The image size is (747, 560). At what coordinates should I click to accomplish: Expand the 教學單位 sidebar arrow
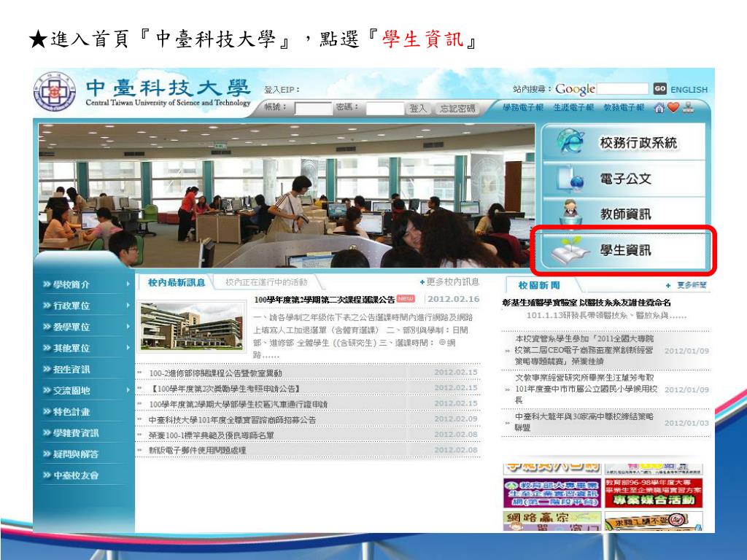128,327
